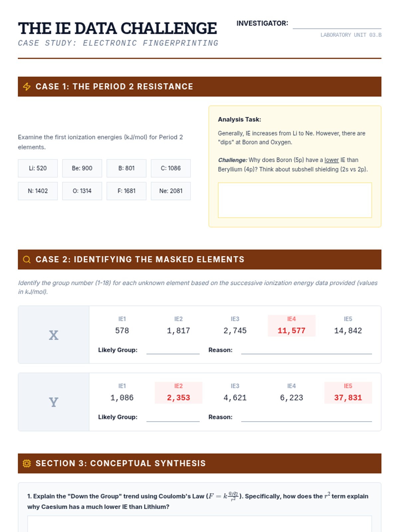Click highlighted IE5 value 37,831
399x532 pixels.
(348, 398)
